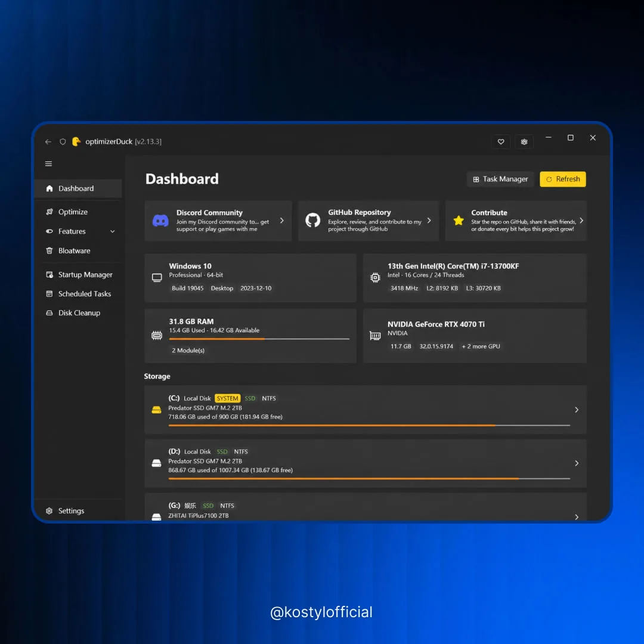Open the Bloatware section

click(x=79, y=250)
